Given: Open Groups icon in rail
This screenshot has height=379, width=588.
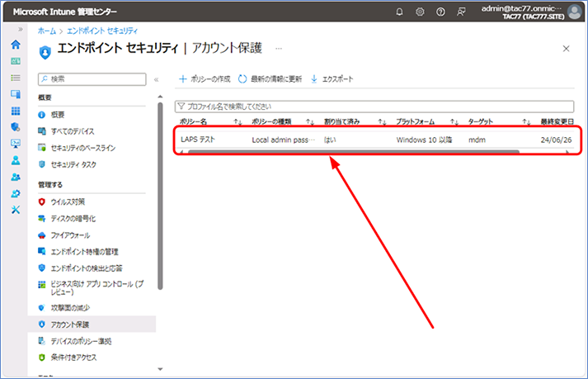Looking at the screenshot, I should (16, 177).
